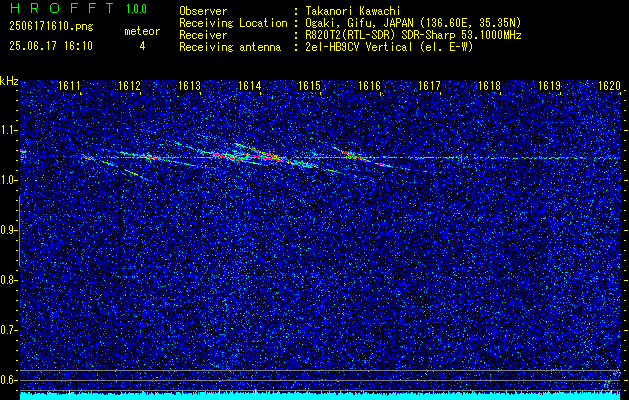Click the 1619 time tick label
Screen dimensions: 629x400
(x=550, y=86)
